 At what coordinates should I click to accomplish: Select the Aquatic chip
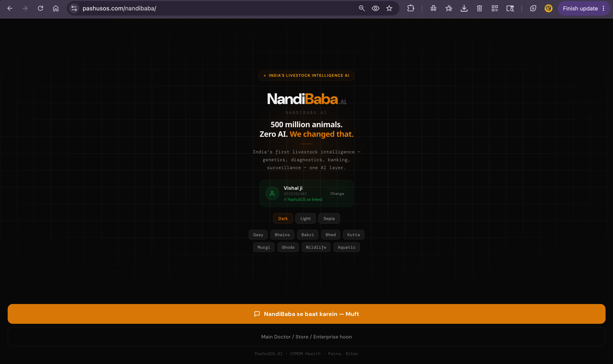(x=346, y=247)
